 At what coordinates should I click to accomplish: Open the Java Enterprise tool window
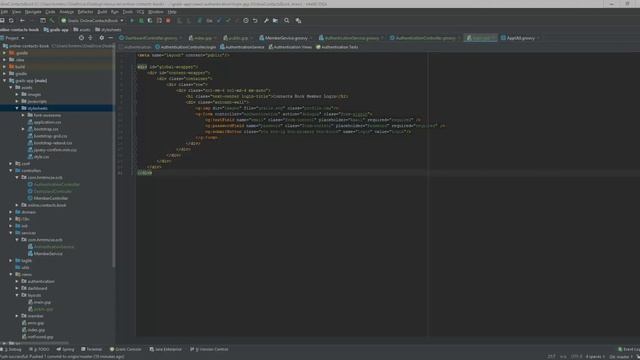165,349
